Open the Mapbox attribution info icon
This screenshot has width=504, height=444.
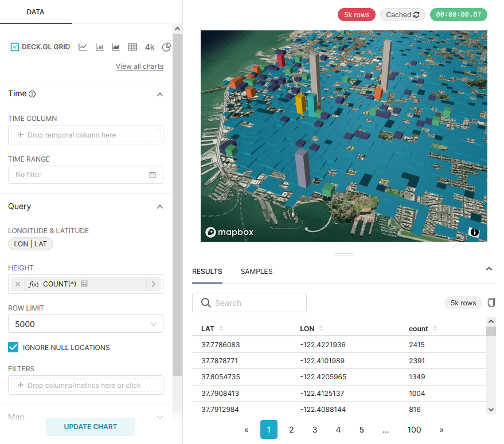click(474, 232)
